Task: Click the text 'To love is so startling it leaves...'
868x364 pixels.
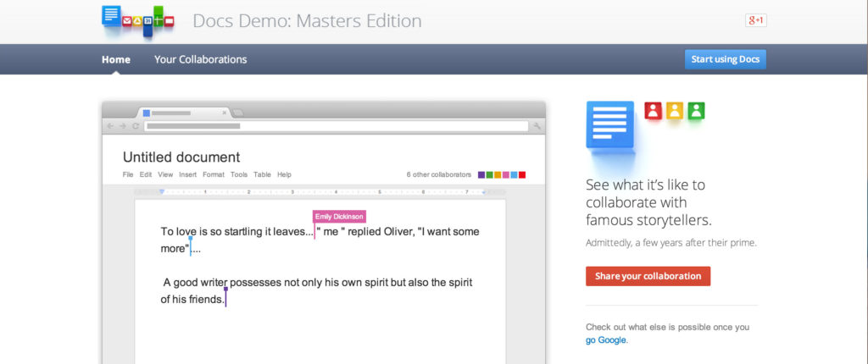Action: click(237, 232)
